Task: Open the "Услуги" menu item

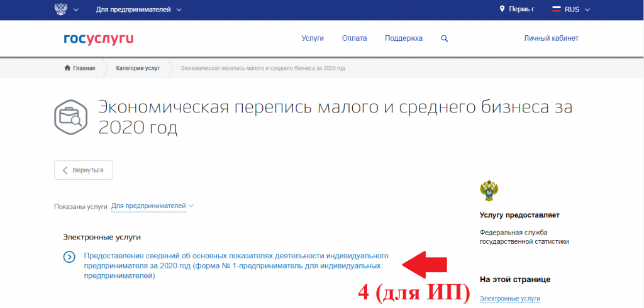Action: (x=313, y=38)
